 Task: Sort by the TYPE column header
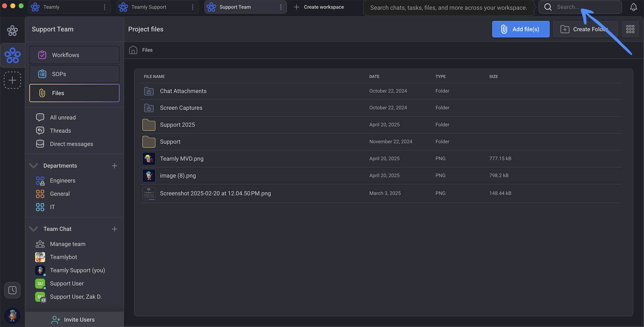tap(440, 77)
